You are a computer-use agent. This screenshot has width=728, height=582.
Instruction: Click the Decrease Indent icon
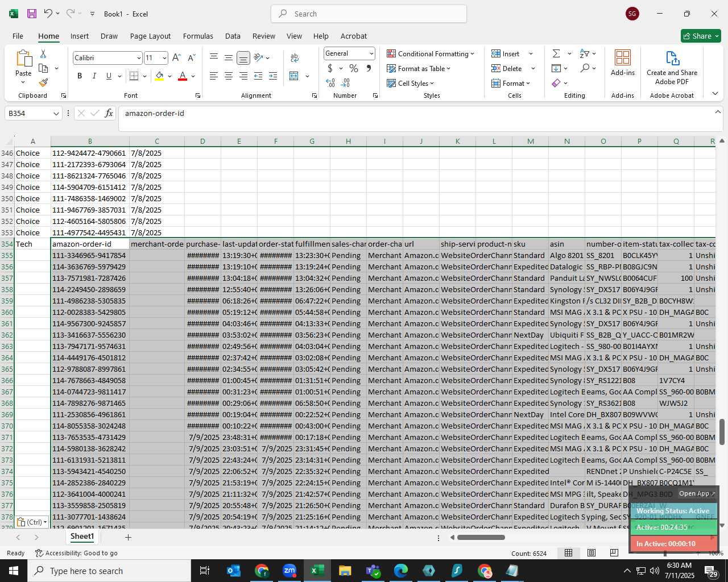[258, 76]
